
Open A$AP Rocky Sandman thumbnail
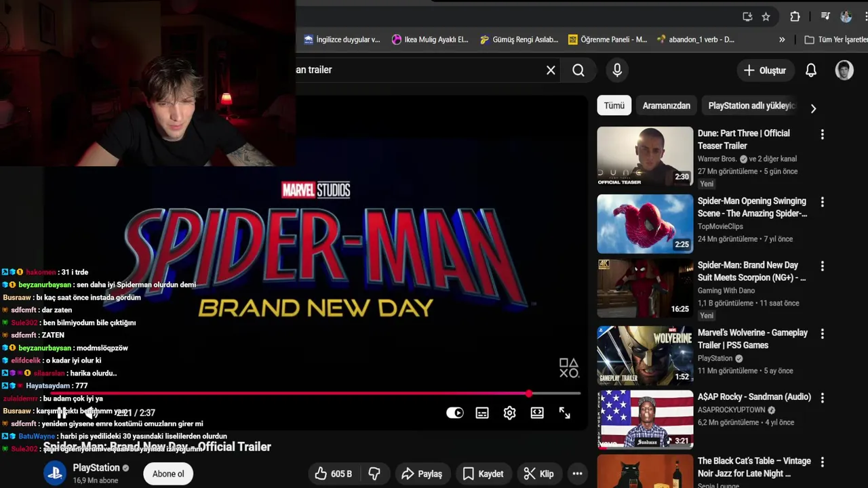tap(645, 420)
